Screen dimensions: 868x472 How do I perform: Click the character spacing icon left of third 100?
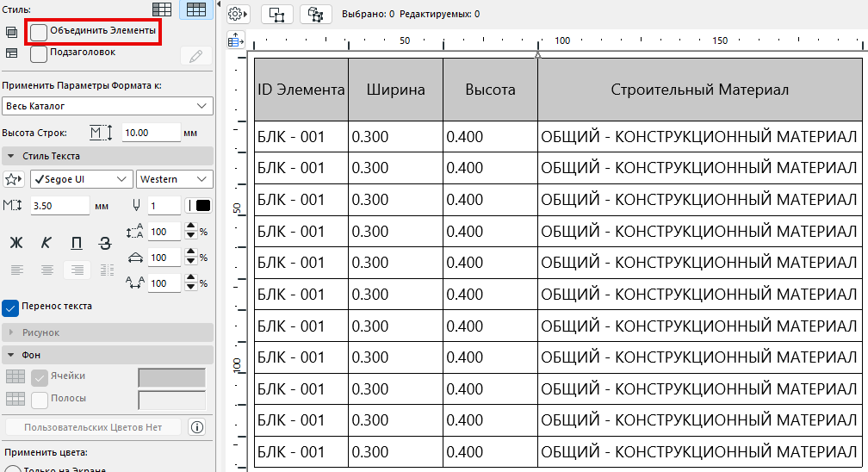tap(135, 283)
